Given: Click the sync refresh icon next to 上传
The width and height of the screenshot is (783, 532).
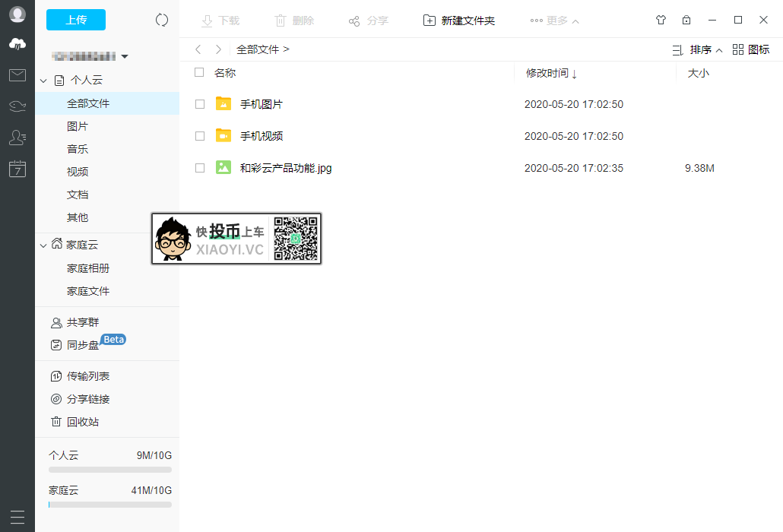Looking at the screenshot, I should click(161, 20).
